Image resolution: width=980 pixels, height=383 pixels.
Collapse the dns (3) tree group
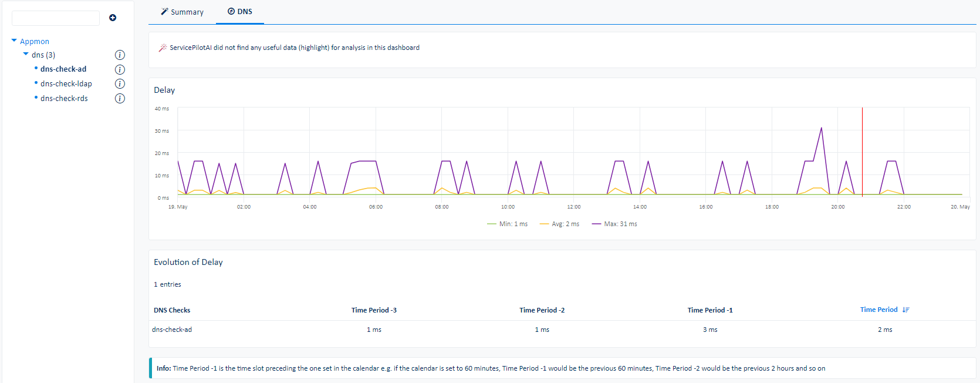[x=26, y=54]
